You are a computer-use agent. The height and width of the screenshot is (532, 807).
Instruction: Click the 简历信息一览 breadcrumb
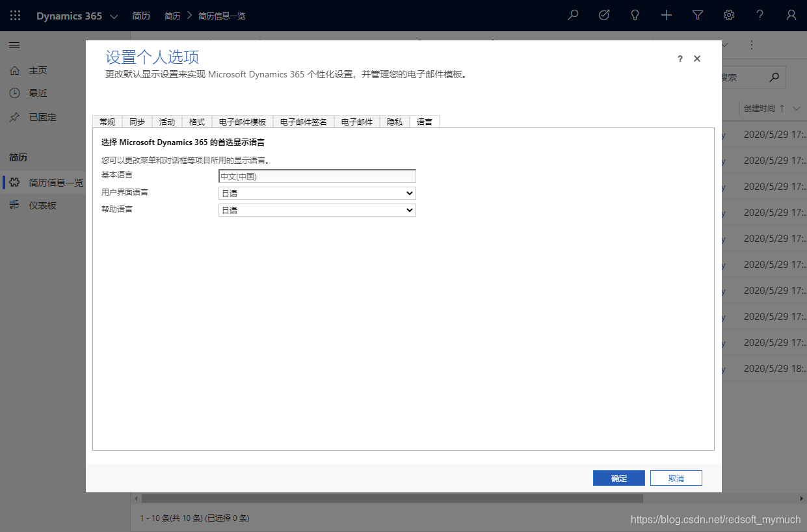tap(222, 16)
